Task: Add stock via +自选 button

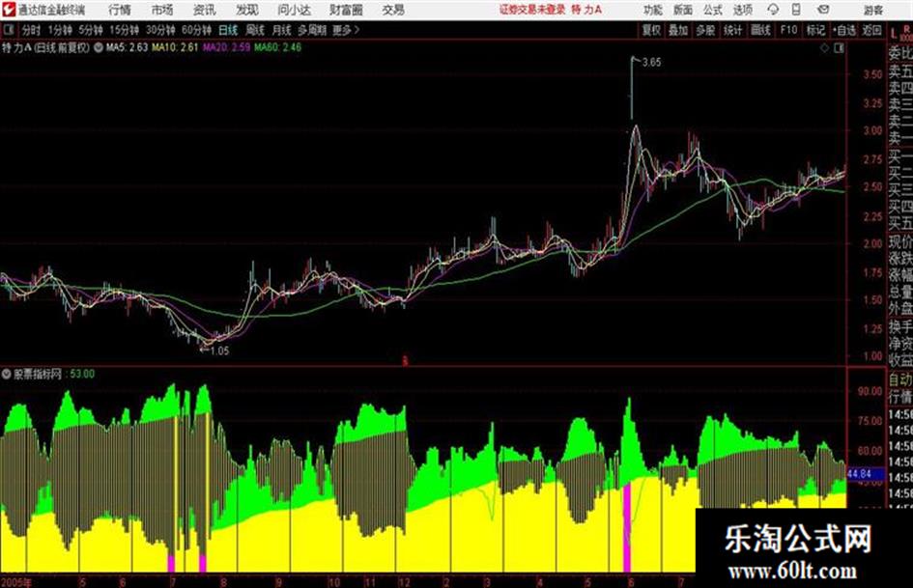Action: (x=844, y=30)
